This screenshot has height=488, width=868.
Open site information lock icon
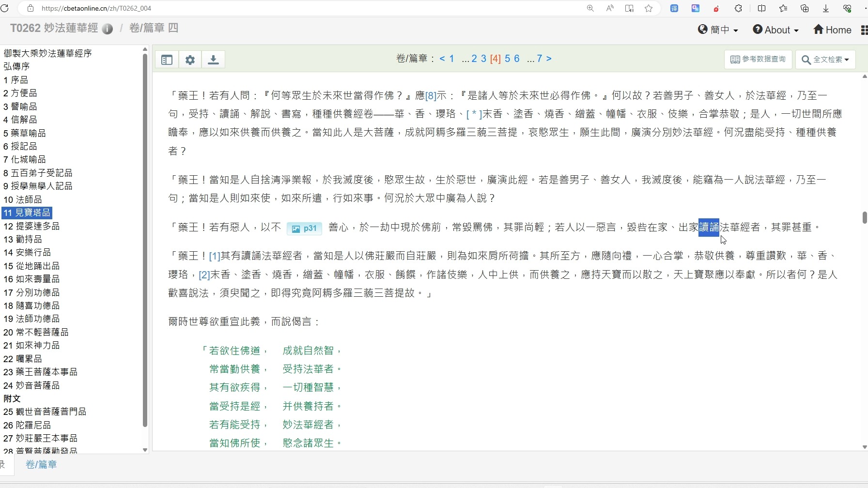[x=31, y=8]
